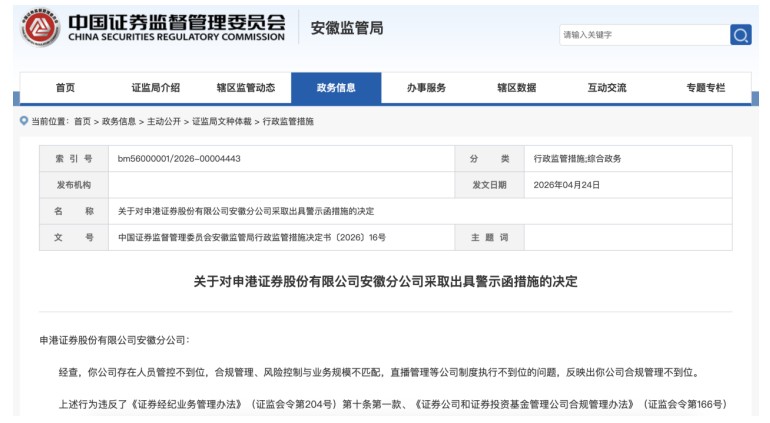Viewport: 770px width, 423px height.
Task: Open the 证监局介绍 navigation tab
Action: click(x=156, y=87)
